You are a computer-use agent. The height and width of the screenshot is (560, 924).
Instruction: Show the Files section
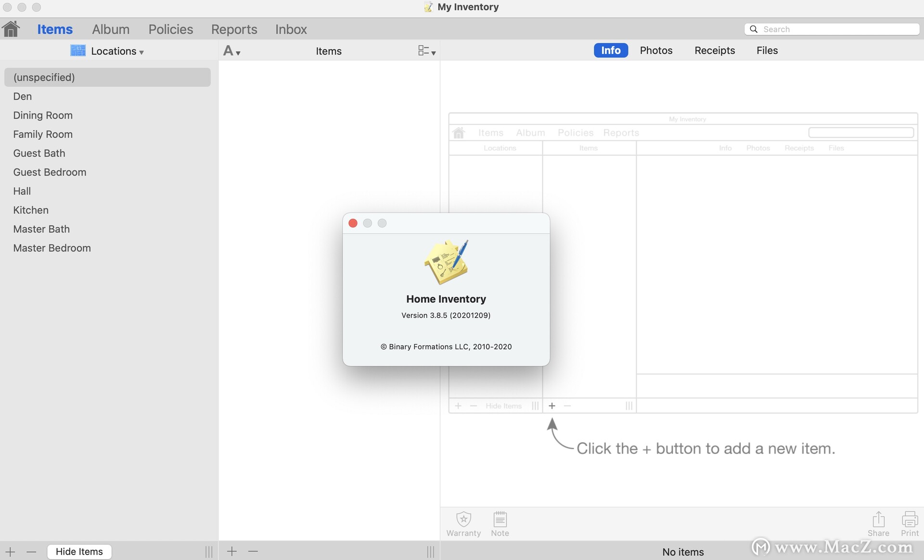(x=767, y=51)
